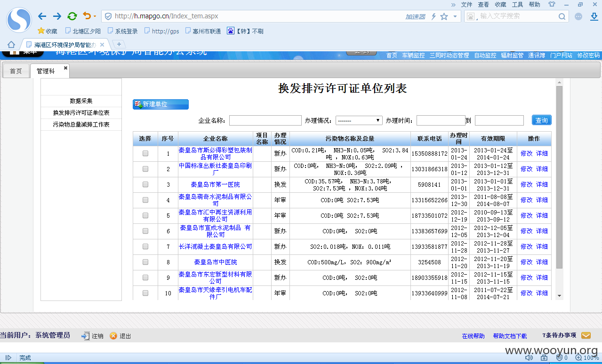This screenshot has width=602, height=364.
Task: Switch to the 首页 tab
Action: 16,71
